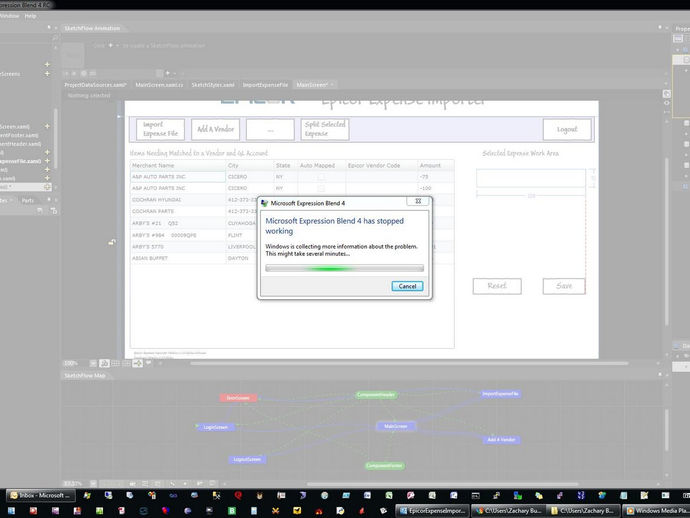This screenshot has height=518, width=690.
Task: Close the Expression Blend error dialog
Action: pyautogui.click(x=418, y=201)
